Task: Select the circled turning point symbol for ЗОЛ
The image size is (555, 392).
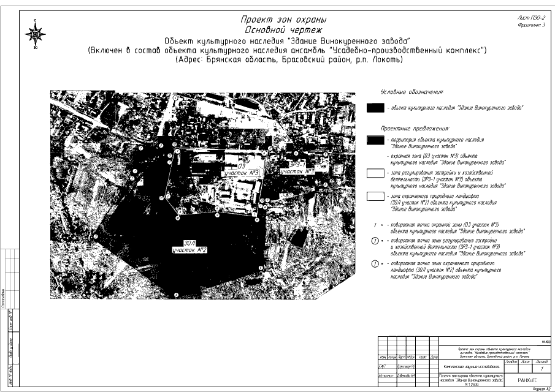Action: click(x=375, y=264)
